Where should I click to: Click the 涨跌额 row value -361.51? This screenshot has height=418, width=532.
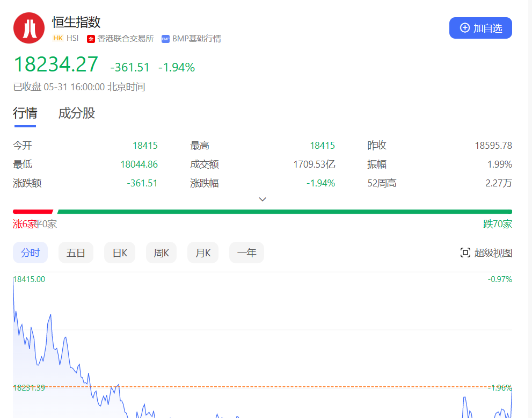point(142,183)
